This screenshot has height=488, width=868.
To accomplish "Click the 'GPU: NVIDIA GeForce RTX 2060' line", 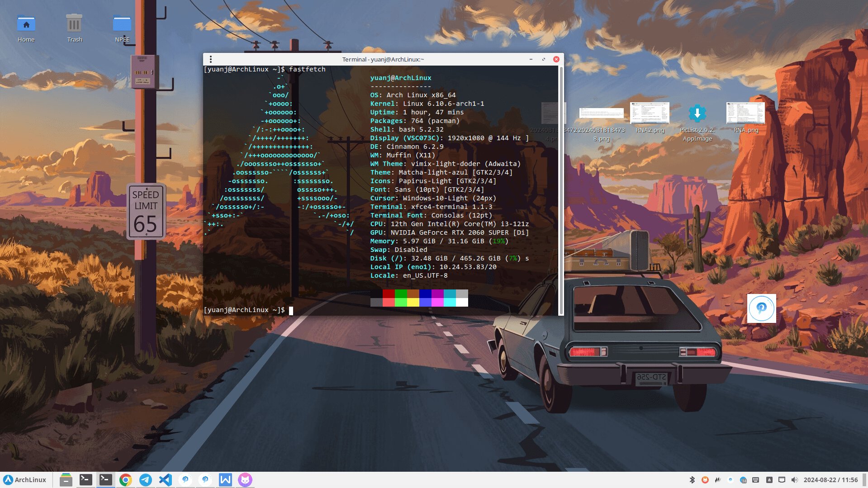I will coord(449,232).
